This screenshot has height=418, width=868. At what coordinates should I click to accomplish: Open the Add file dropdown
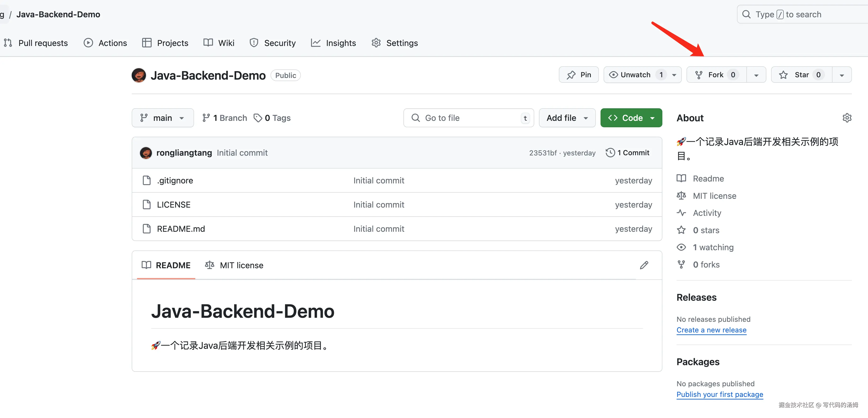tap(567, 118)
